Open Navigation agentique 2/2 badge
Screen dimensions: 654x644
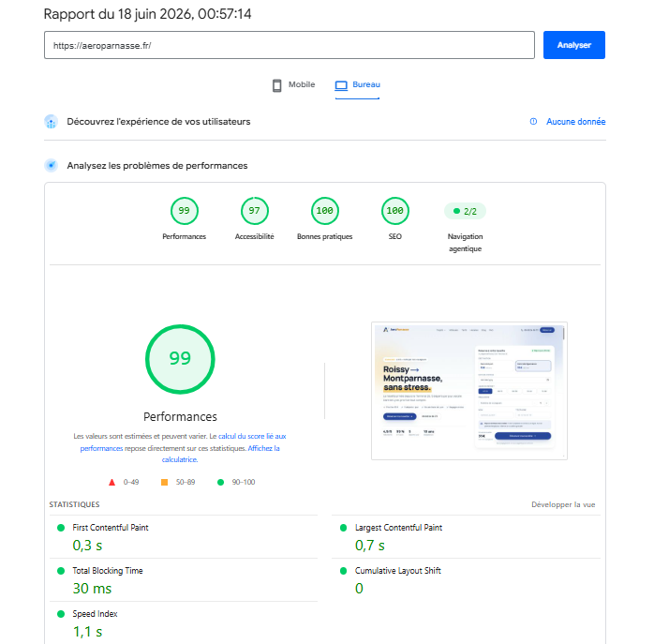click(465, 211)
